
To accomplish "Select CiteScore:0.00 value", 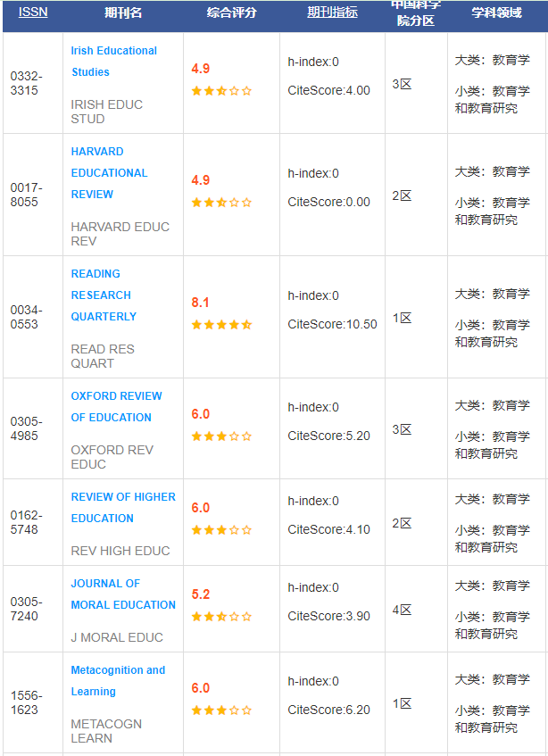I will (328, 202).
